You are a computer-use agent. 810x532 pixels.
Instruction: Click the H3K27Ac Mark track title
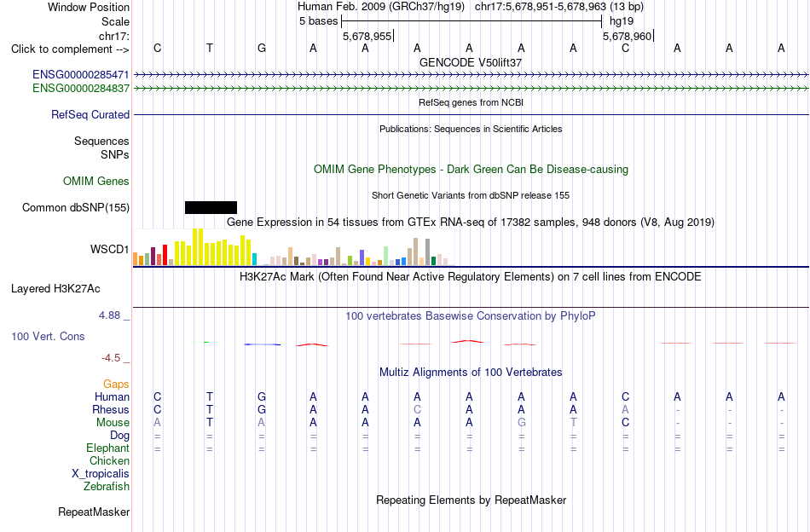tap(471, 277)
